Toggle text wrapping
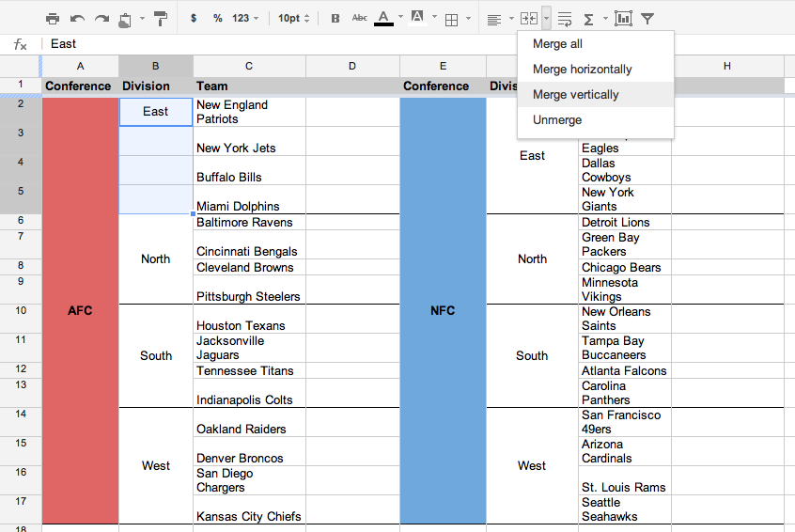795x532 pixels. tap(565, 20)
